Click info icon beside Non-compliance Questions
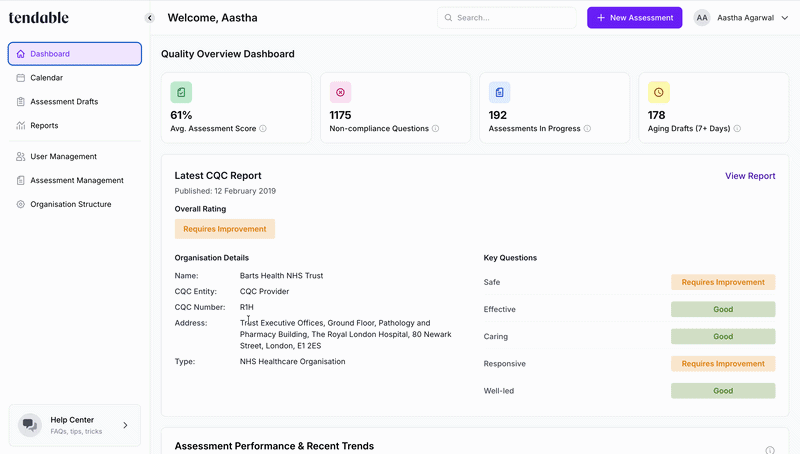 point(435,129)
